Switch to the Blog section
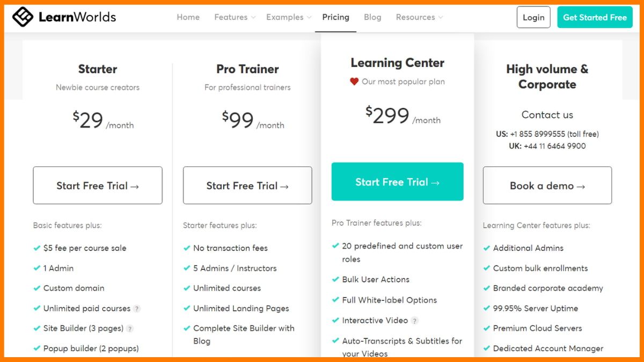The width and height of the screenshot is (644, 362). (x=372, y=17)
